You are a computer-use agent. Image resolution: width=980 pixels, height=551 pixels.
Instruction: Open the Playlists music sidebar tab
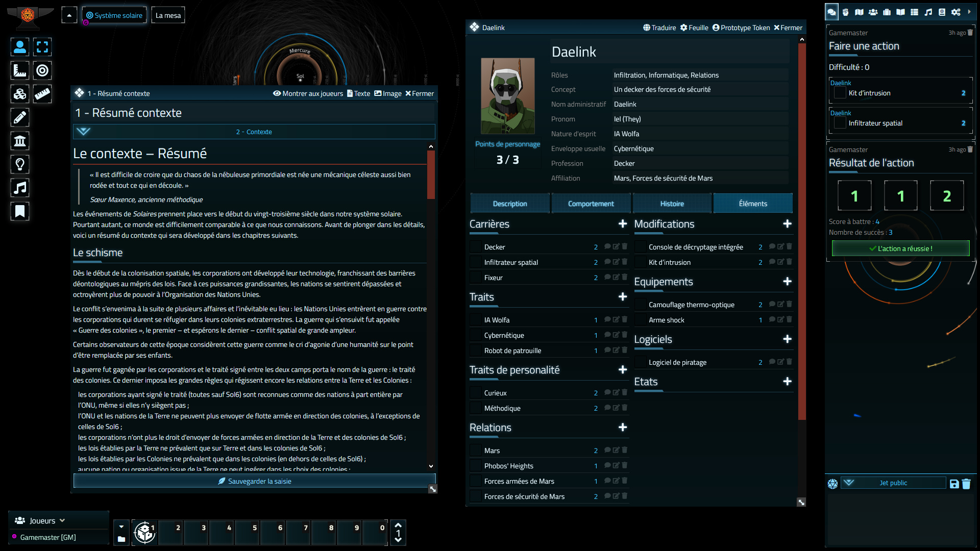928,12
